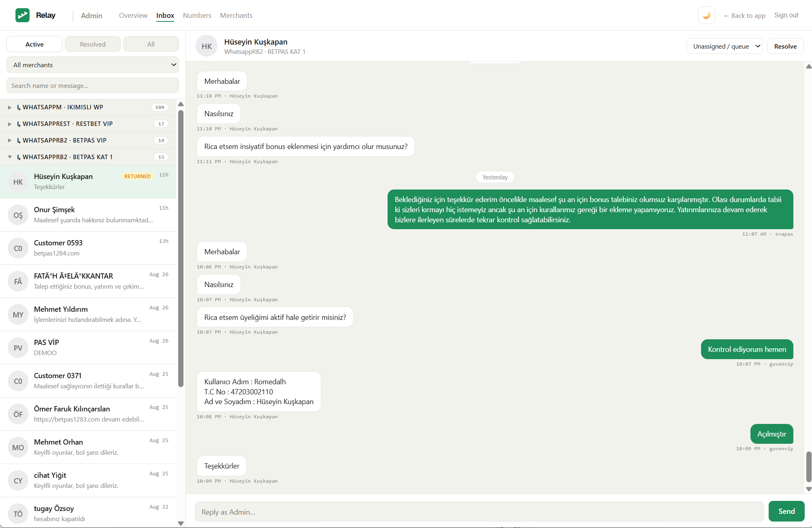Open the Inbox nav item
This screenshot has height=528, width=812.
pos(165,15)
